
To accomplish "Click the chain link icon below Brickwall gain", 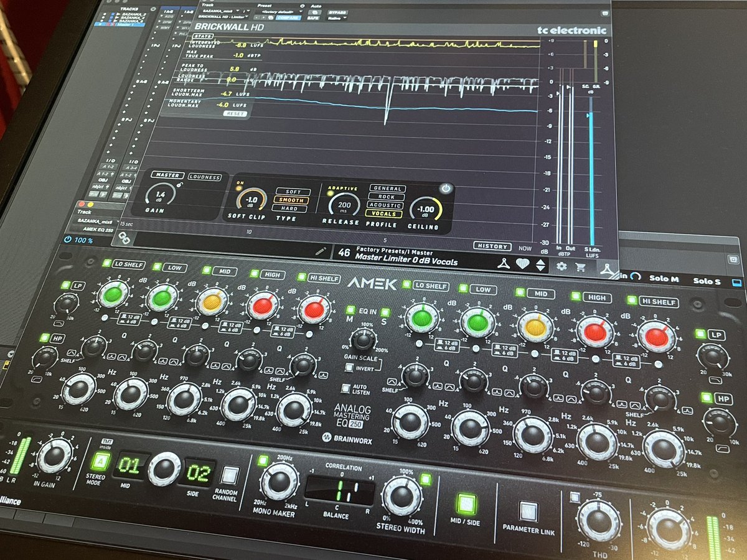I will point(125,237).
